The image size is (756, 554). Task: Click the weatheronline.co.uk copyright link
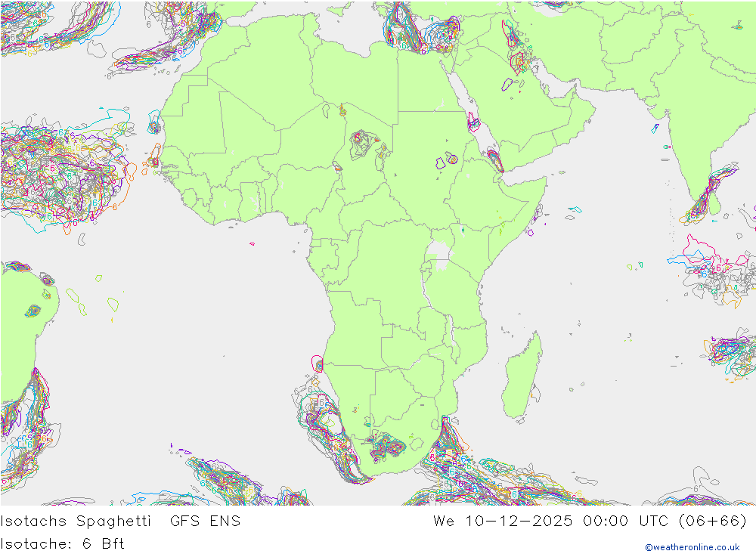coord(692,547)
